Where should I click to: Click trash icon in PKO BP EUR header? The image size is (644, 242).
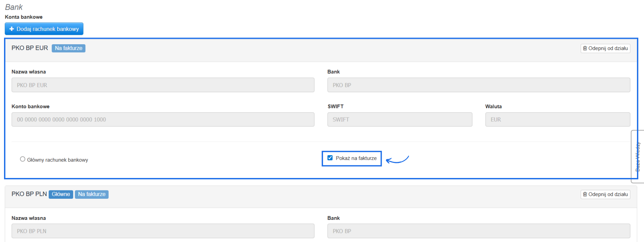pyautogui.click(x=585, y=48)
